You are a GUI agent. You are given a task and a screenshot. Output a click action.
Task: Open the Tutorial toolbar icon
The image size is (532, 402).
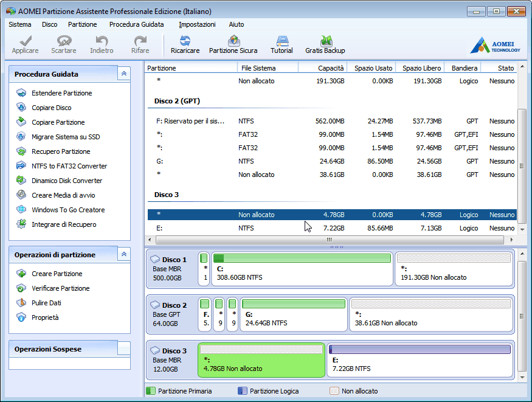(282, 44)
